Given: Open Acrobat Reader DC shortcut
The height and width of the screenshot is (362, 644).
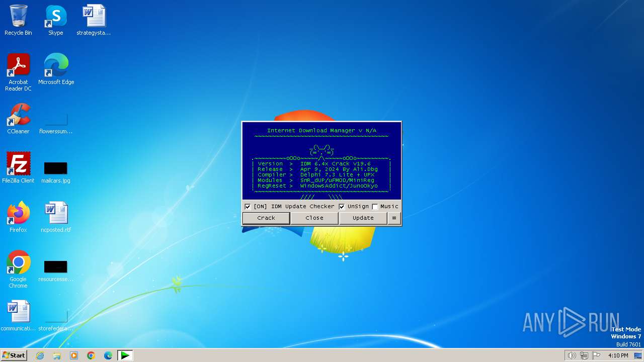Looking at the screenshot, I should pos(18,72).
